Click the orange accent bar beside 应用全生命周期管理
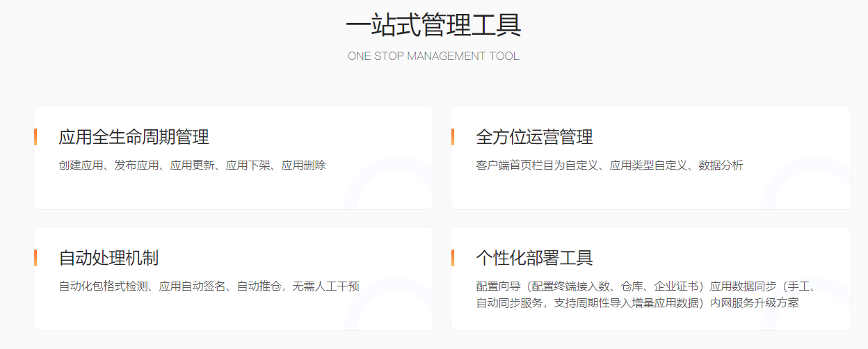 click(x=35, y=137)
